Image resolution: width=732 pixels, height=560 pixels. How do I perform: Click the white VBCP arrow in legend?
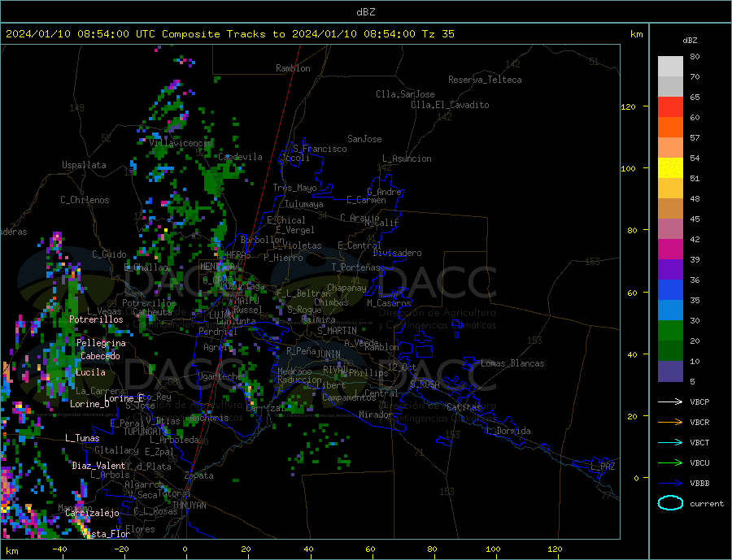point(670,402)
